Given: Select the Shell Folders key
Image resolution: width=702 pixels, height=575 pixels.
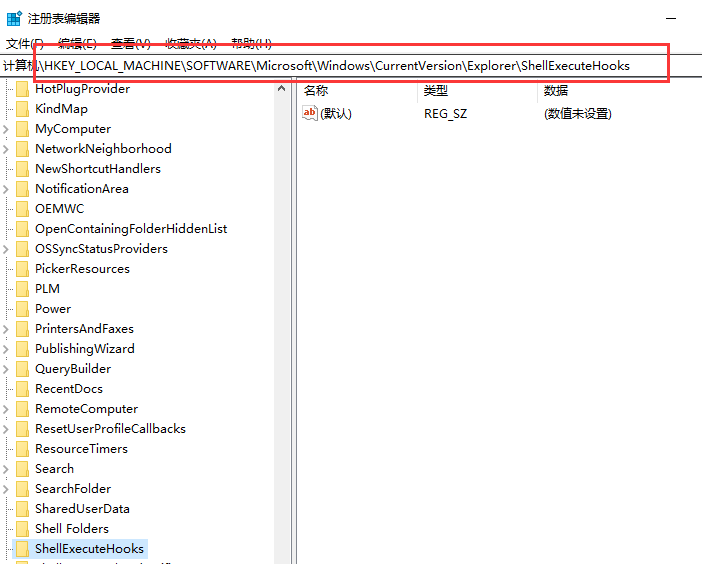Looking at the screenshot, I should (x=72, y=529).
